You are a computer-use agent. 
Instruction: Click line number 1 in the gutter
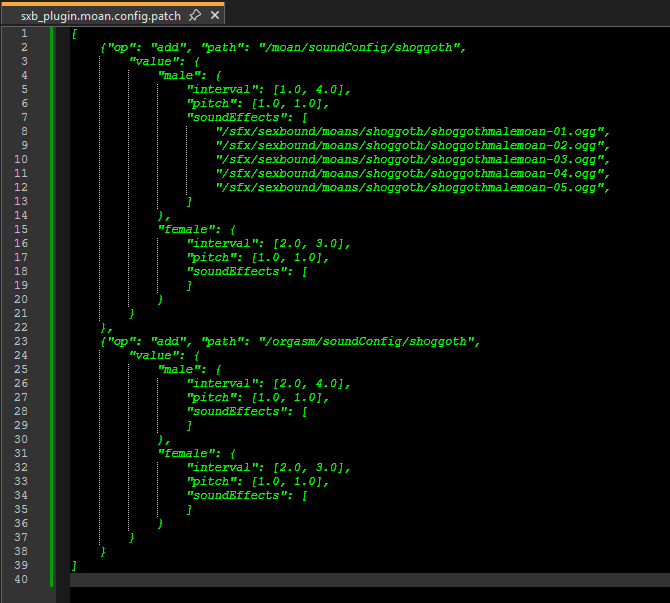24,33
